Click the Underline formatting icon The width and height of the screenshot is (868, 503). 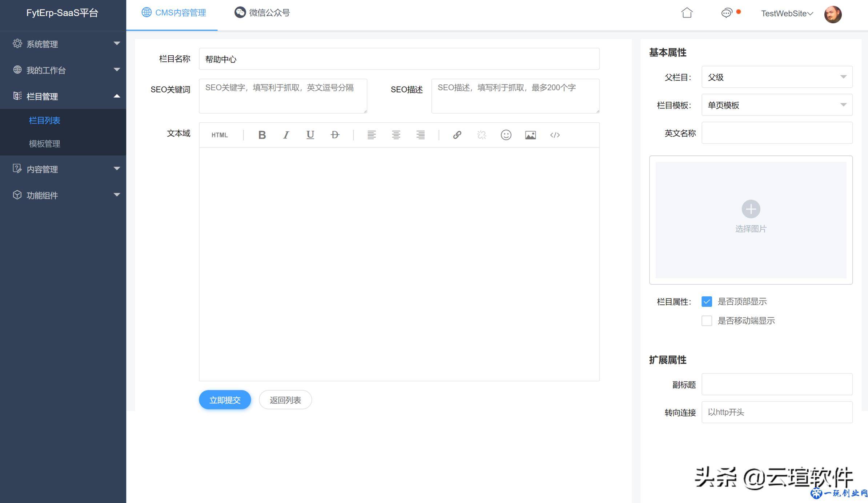point(311,135)
